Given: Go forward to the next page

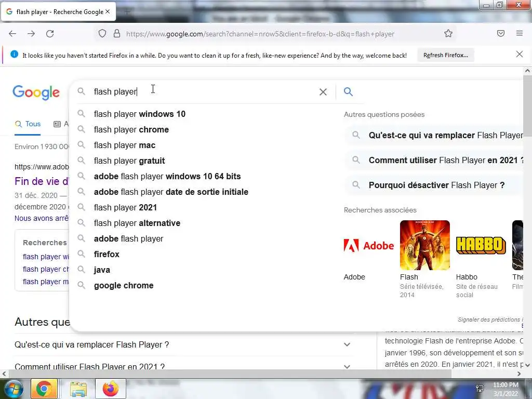Looking at the screenshot, I should 31,34.
